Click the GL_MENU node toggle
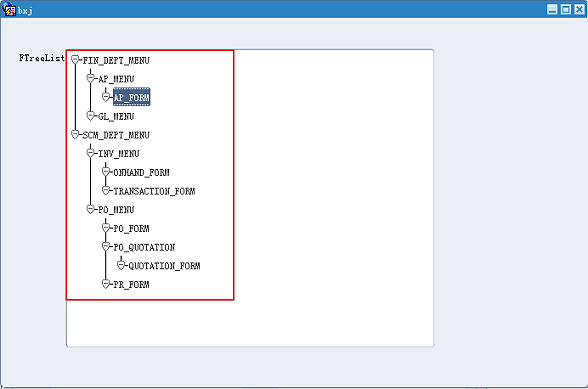This screenshot has height=389, width=588. click(90, 116)
